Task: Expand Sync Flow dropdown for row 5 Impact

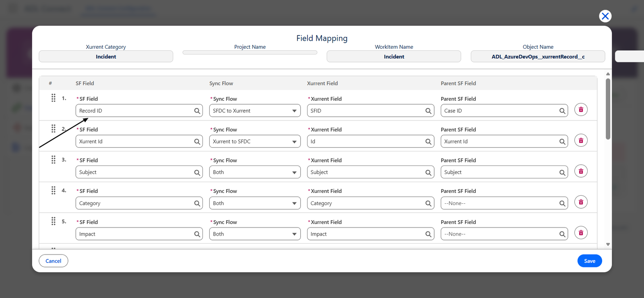Action: 255,234
